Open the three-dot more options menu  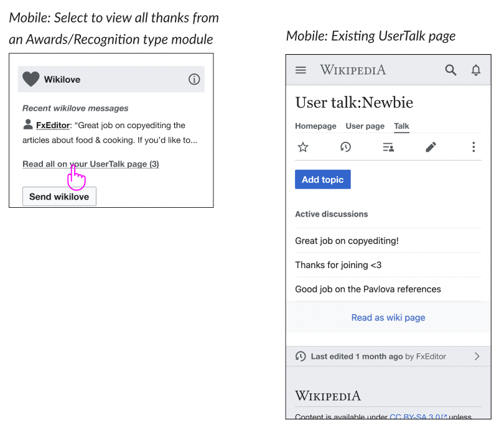click(474, 147)
